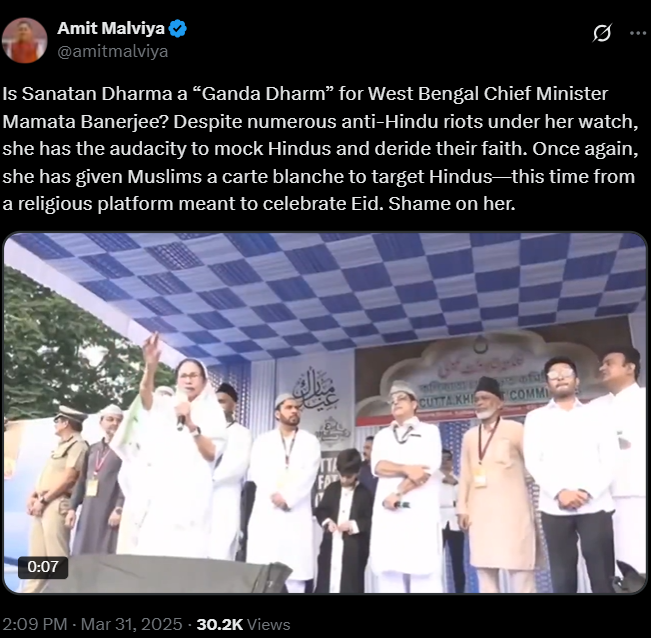Click the word Views below the video
The width and height of the screenshot is (651, 638).
(269, 624)
